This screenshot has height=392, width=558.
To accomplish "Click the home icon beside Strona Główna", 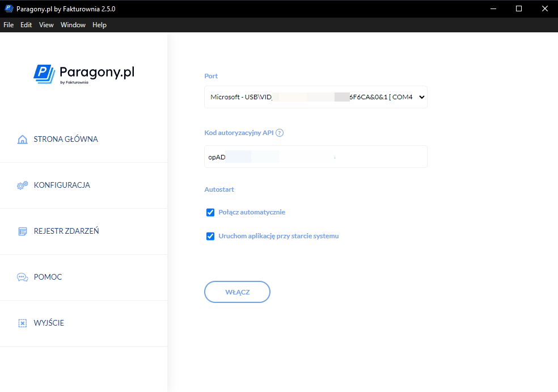I will 23,139.
